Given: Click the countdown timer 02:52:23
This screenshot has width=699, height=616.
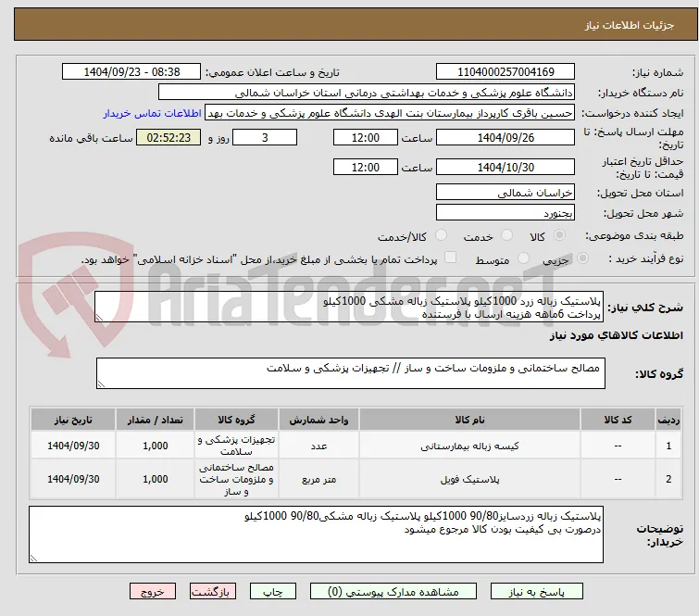Looking at the screenshot, I should click(x=169, y=137).
